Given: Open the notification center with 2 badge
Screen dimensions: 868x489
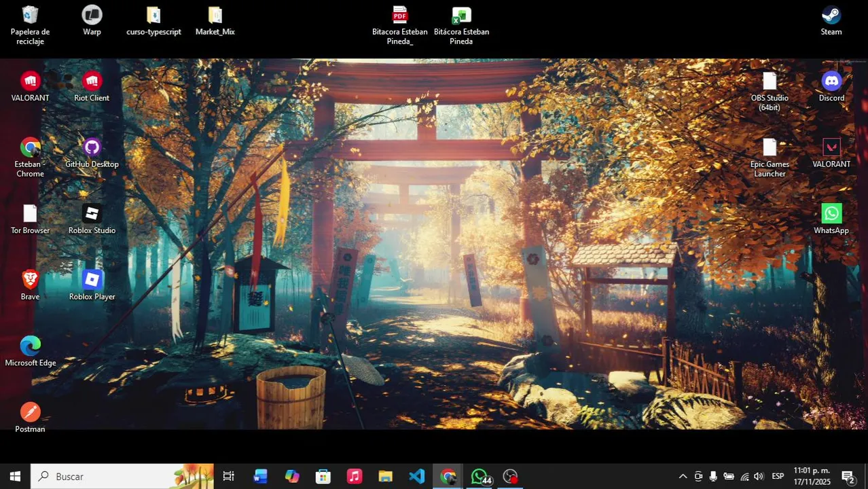Looking at the screenshot, I should point(848,476).
